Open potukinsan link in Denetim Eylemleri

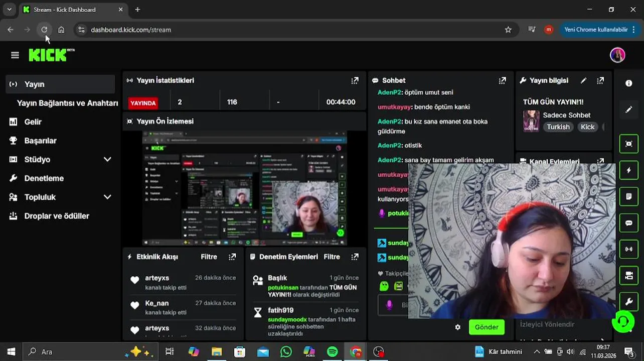click(283, 288)
